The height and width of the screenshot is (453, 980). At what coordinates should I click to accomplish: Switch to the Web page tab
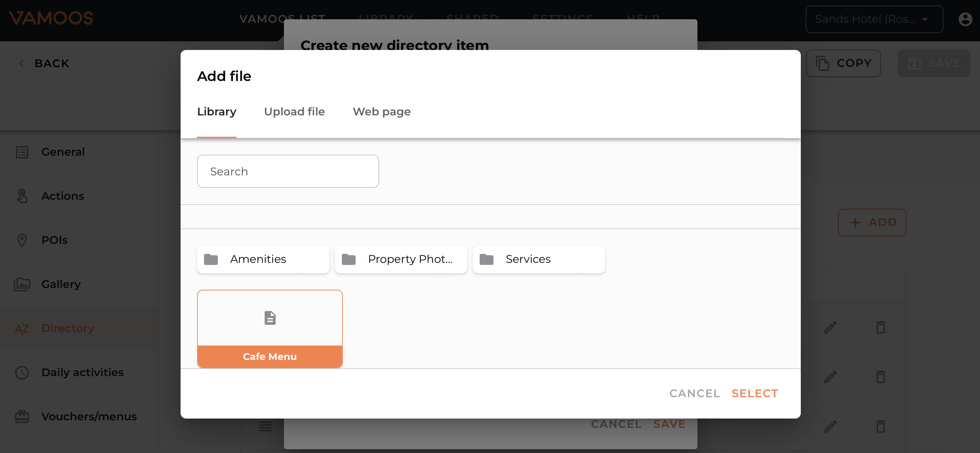(x=381, y=112)
